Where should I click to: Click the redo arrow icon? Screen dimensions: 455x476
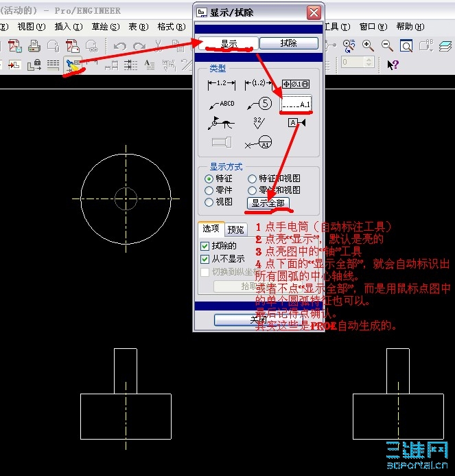point(139,46)
